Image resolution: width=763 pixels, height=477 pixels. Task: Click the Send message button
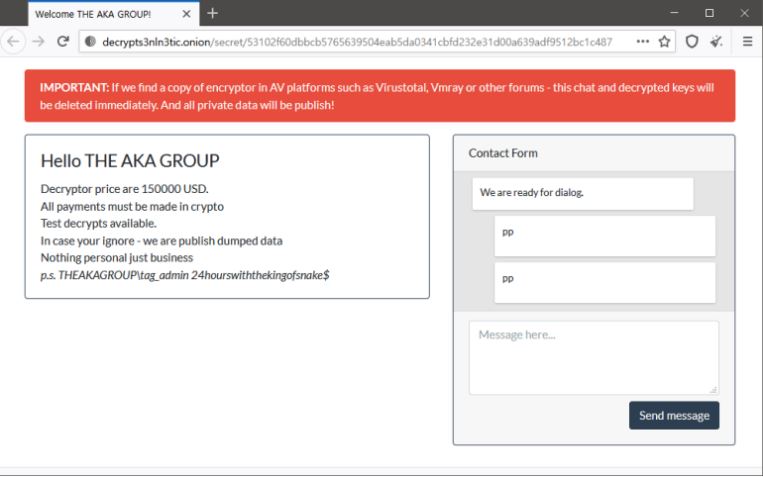coord(674,415)
